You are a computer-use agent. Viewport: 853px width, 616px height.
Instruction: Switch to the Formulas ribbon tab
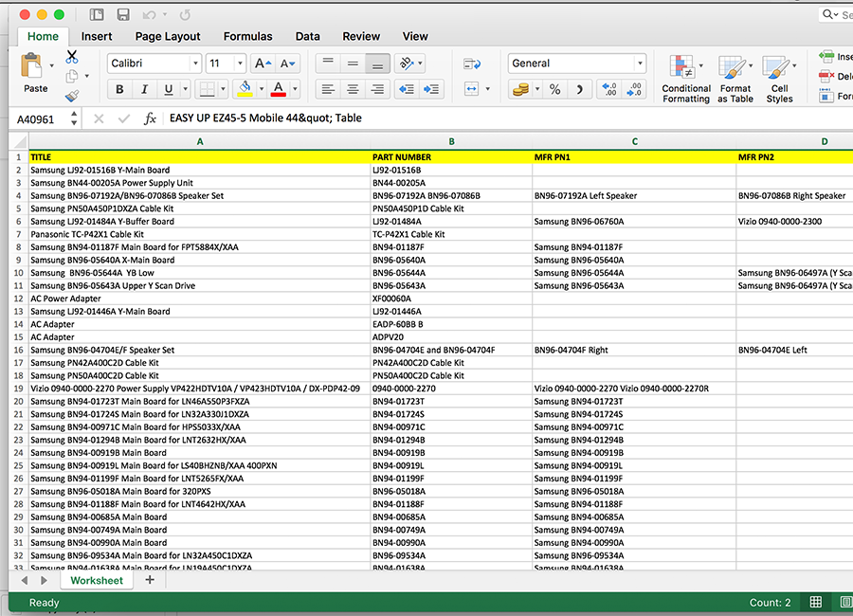click(x=247, y=36)
